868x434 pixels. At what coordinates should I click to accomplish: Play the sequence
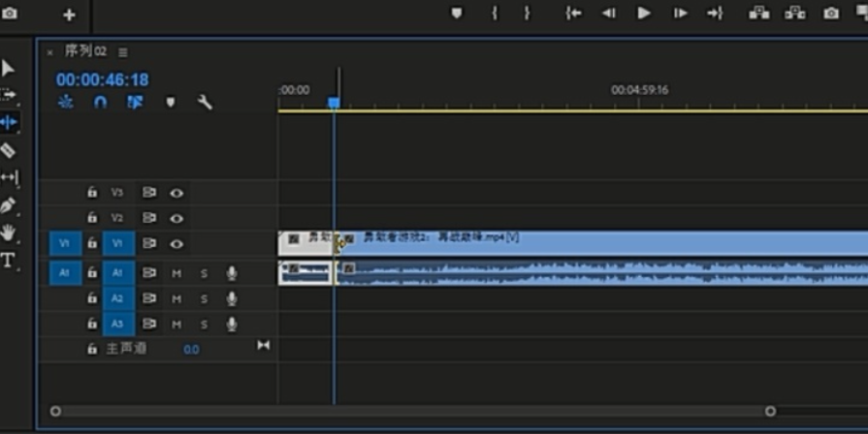(643, 14)
